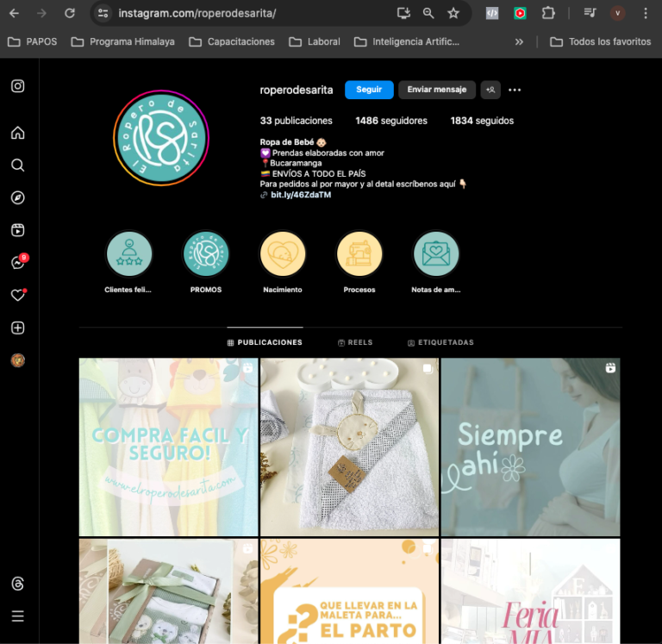
Task: Switch to the ETIQUETADAS tab
Action: point(440,342)
